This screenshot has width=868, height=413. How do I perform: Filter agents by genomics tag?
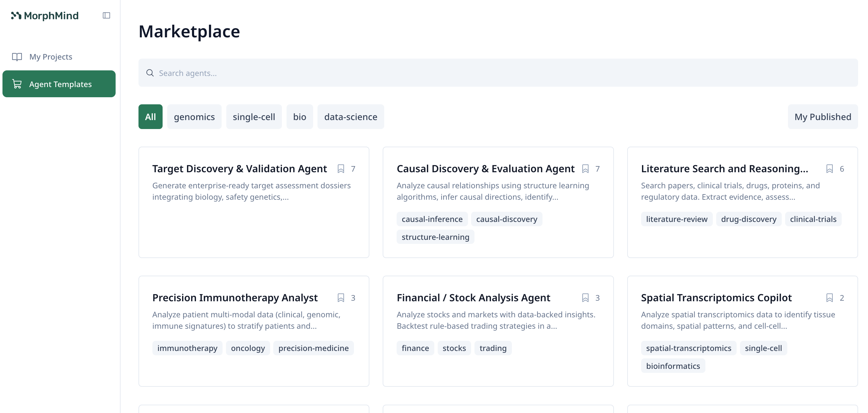tap(194, 117)
